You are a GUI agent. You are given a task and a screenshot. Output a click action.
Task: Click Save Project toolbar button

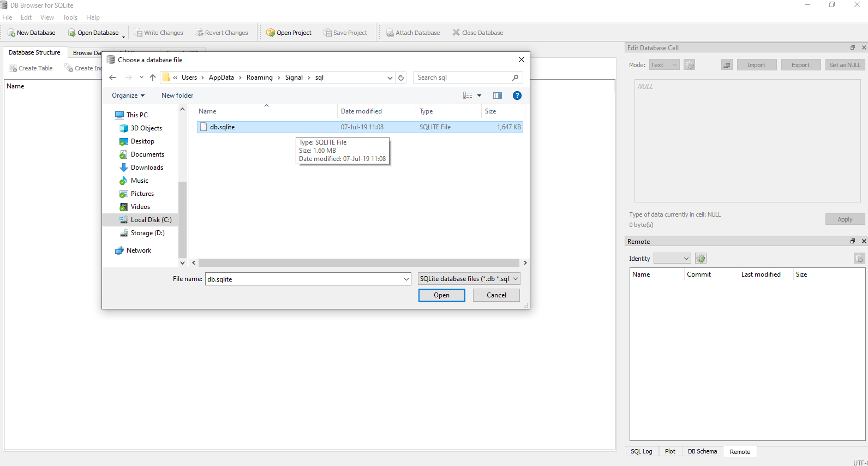(x=345, y=33)
